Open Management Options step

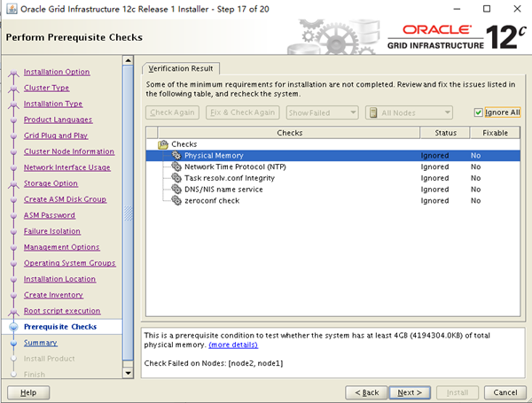coord(61,247)
